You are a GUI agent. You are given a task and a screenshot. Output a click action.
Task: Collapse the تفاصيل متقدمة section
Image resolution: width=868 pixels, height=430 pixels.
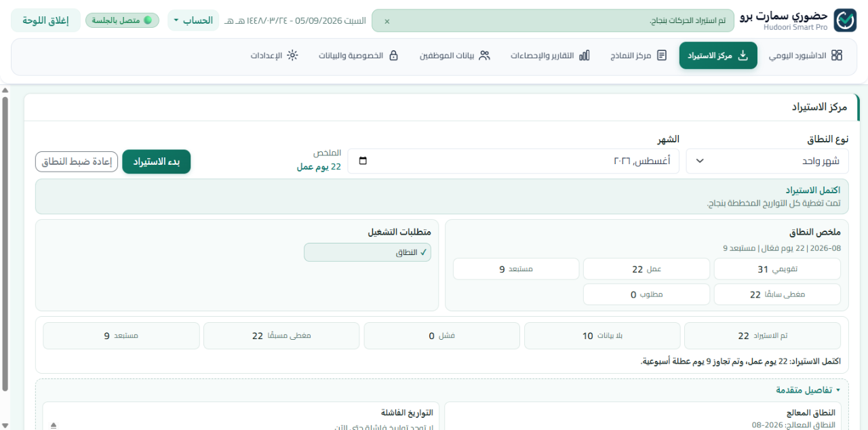coord(808,390)
